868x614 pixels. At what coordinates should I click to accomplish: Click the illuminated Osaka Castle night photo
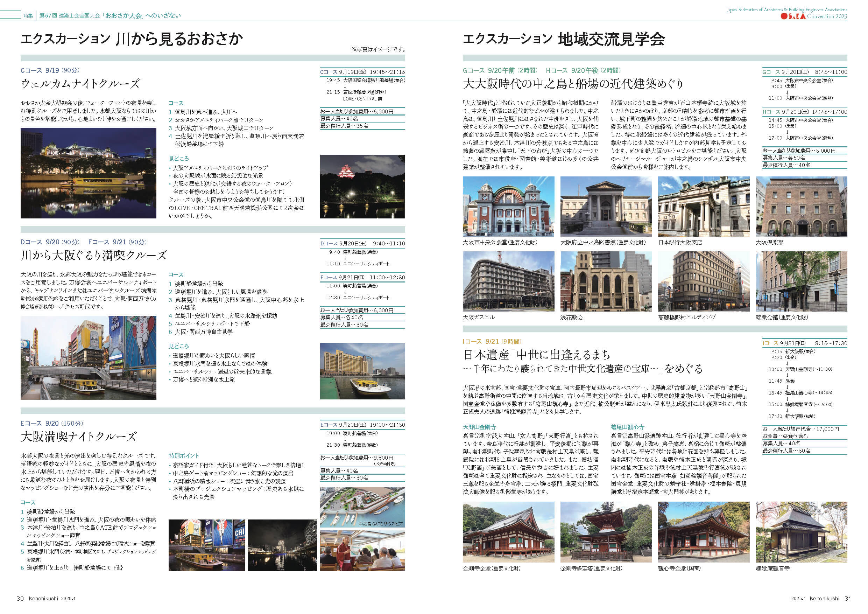362,186
